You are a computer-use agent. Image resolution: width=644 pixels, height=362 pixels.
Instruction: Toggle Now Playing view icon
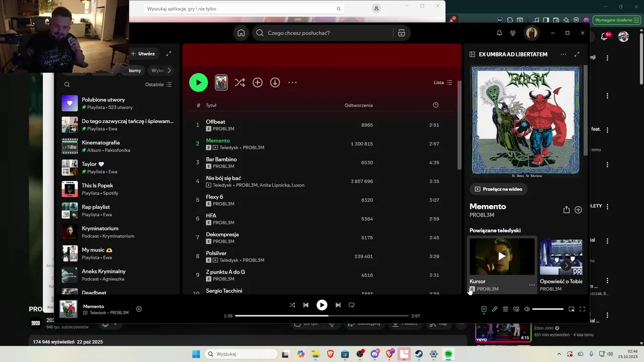coord(484,309)
